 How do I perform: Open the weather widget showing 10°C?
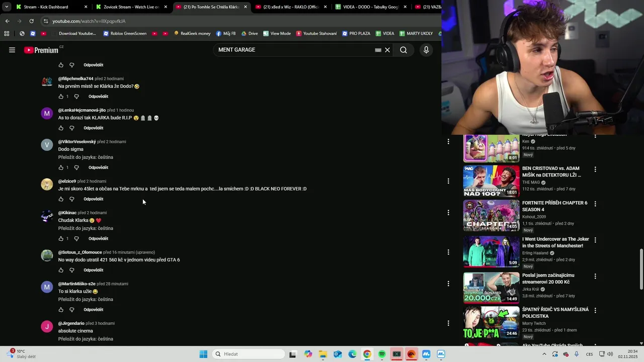point(21,354)
